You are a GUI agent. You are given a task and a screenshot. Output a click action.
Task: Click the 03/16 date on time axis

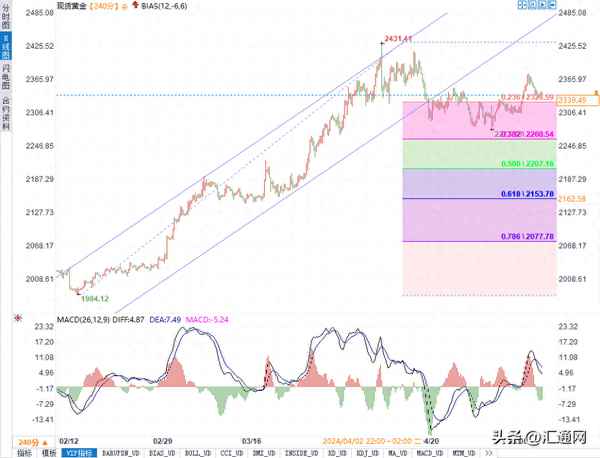251,441
